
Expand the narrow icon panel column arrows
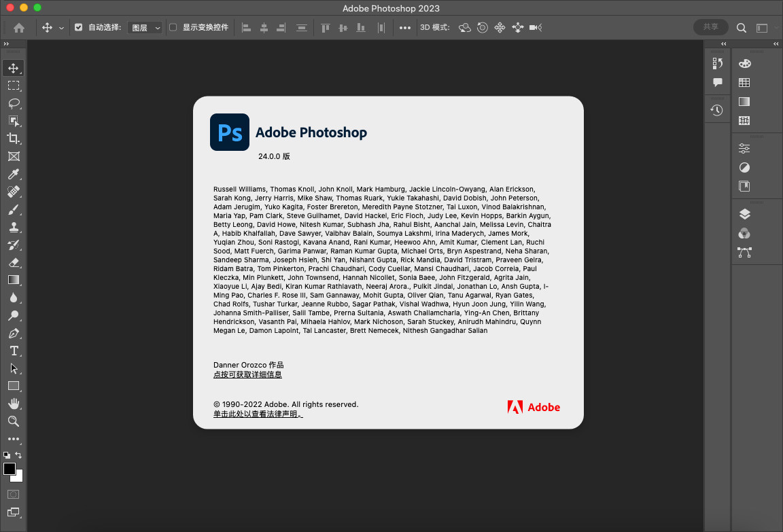click(724, 44)
